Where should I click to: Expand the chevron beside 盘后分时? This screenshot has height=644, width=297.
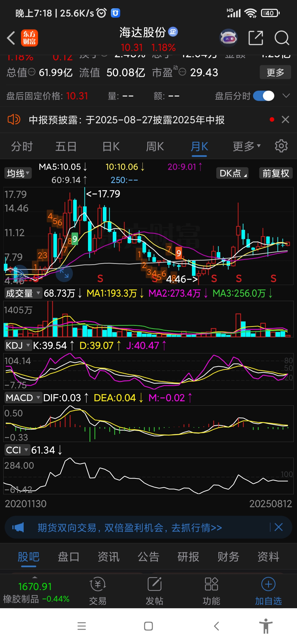286,95
